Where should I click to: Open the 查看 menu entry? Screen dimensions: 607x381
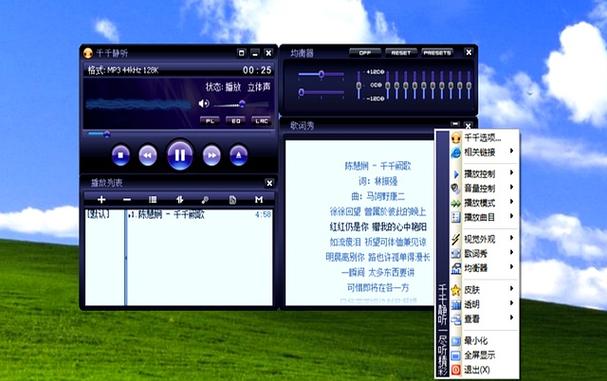[483, 319]
